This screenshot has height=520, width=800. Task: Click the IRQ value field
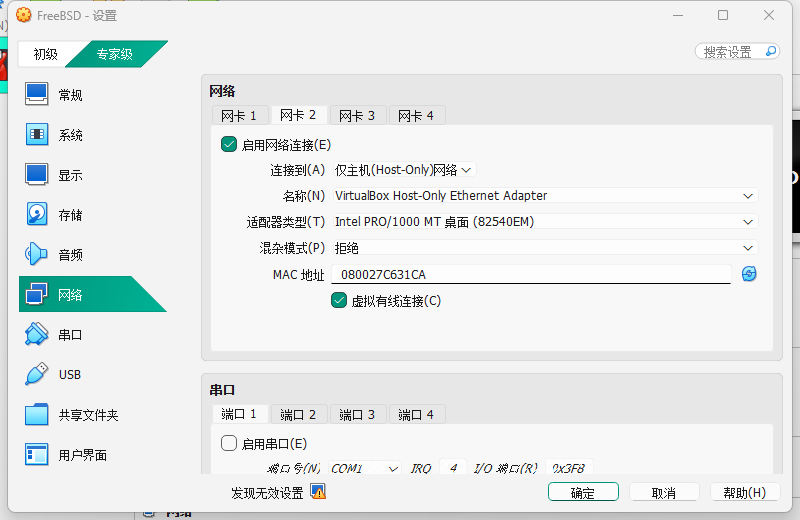click(x=453, y=468)
